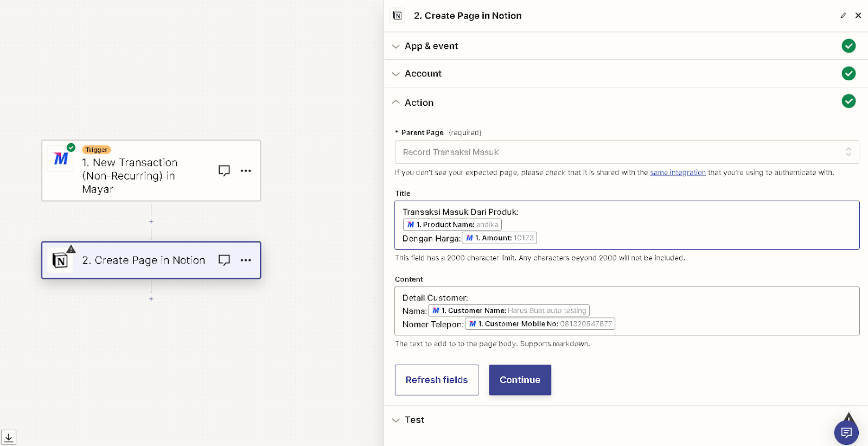Screen dimensions: 868x446
Task: Open the chat support bubble
Action: click(x=846, y=432)
